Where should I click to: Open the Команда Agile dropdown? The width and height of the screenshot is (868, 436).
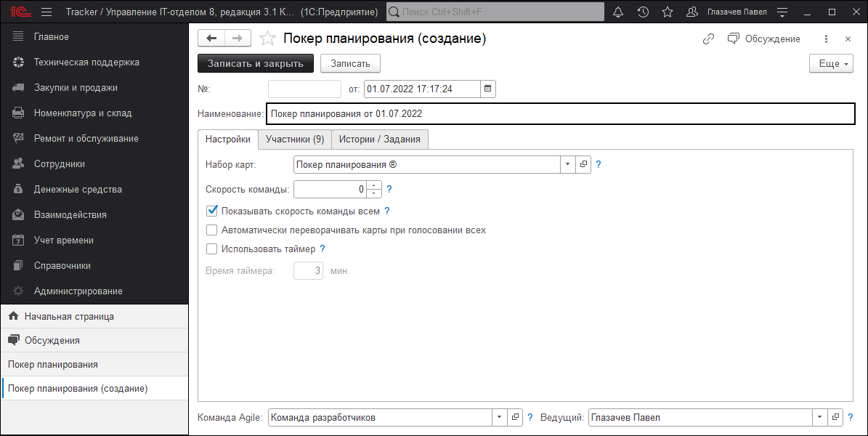[x=499, y=417]
